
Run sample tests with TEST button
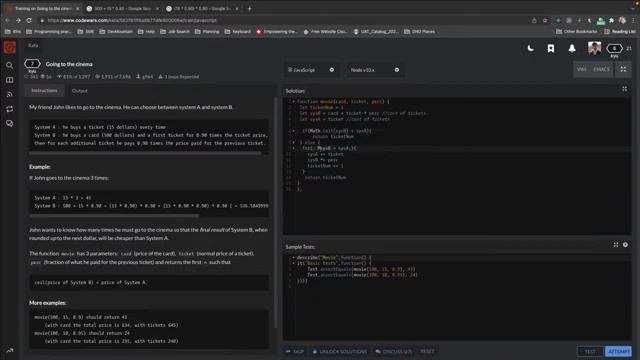(590, 351)
